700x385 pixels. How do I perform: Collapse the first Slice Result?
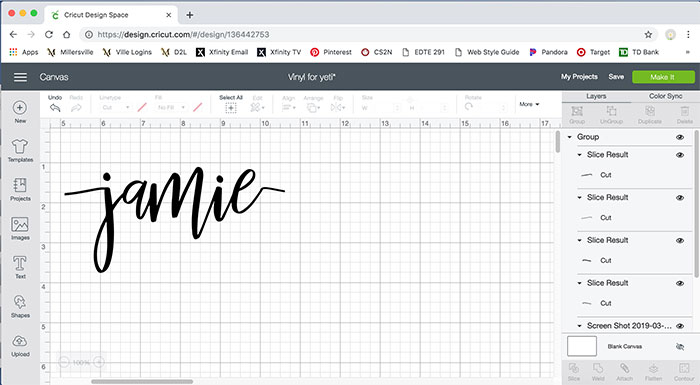pyautogui.click(x=579, y=155)
